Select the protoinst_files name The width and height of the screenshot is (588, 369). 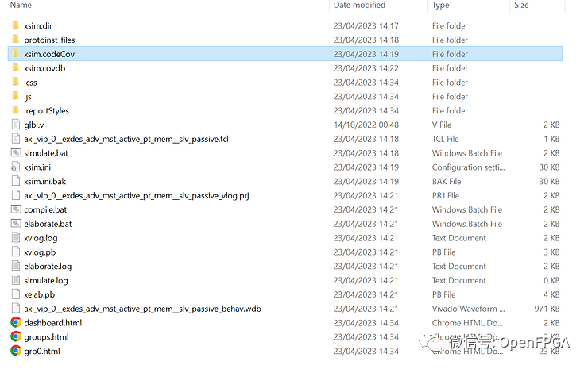tap(49, 40)
